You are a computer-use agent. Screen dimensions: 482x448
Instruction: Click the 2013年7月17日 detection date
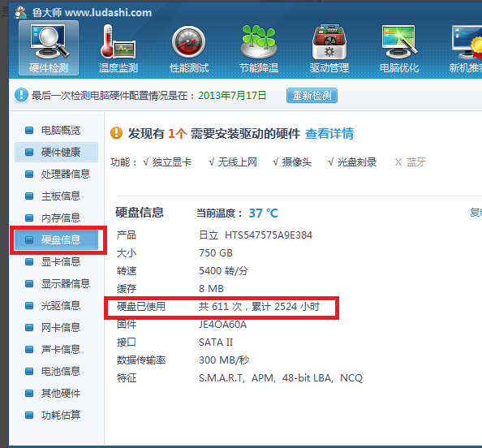[x=232, y=95]
